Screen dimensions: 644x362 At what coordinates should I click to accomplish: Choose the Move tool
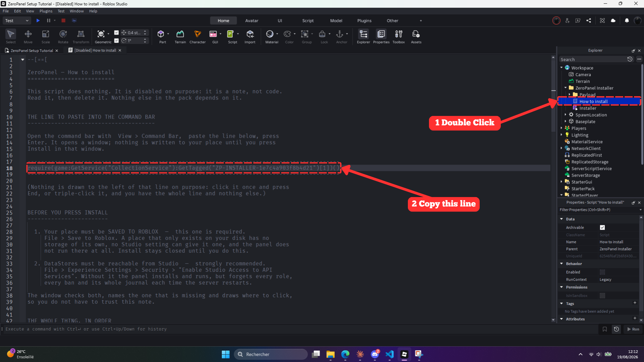28,36
